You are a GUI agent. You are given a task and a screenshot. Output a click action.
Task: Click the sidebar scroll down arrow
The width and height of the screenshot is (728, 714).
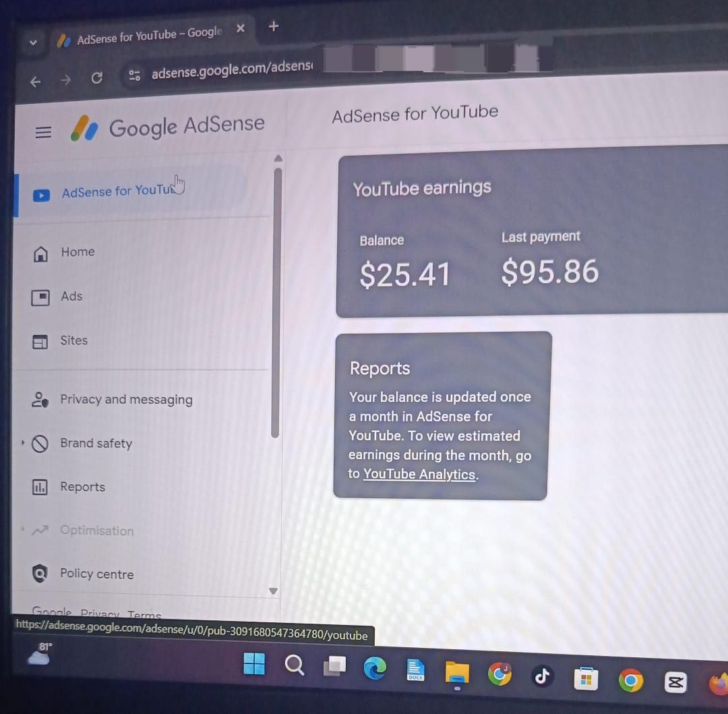pyautogui.click(x=273, y=591)
